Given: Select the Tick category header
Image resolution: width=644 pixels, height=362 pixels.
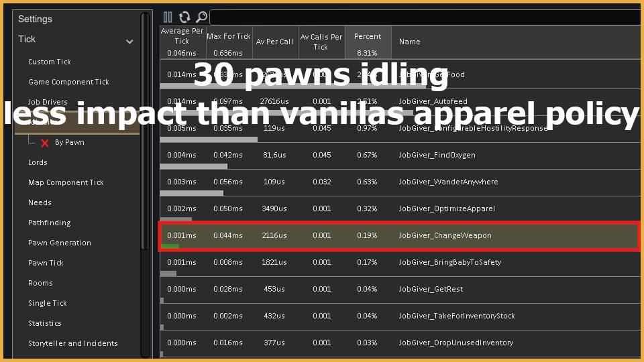Looking at the screenshot, I should 27,39.
